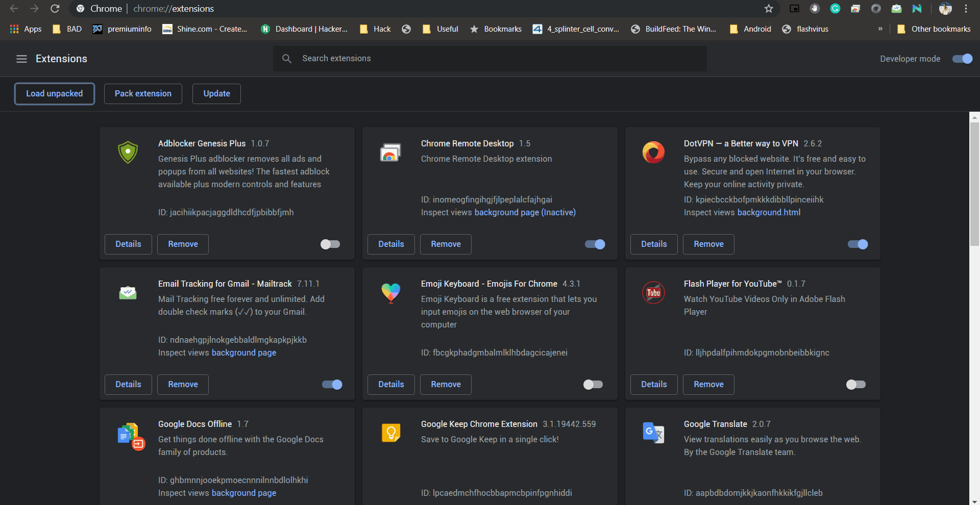980x505 pixels.
Task: Enable Flash Player for YouTube toggle
Action: pos(856,385)
